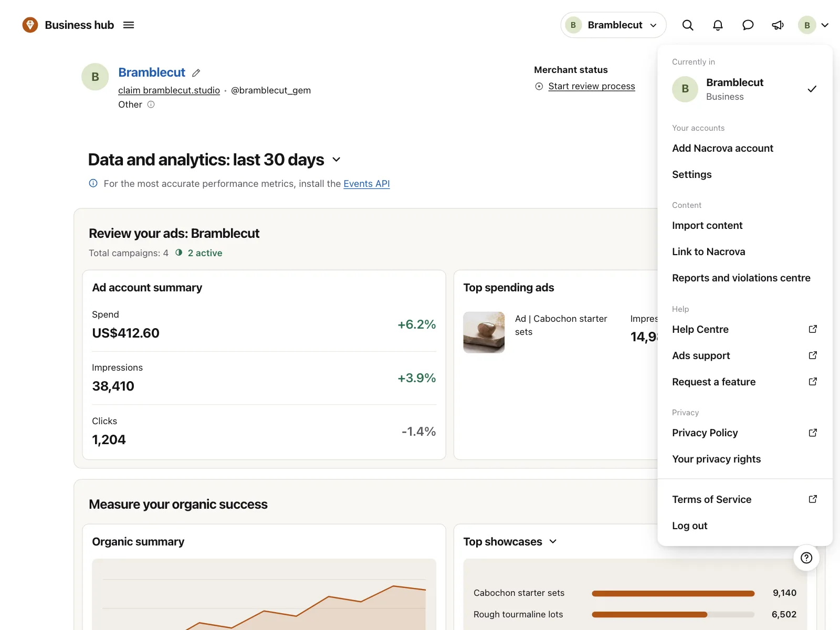Click the external link icon beside Request a feature
This screenshot has height=630, width=840.
[x=813, y=382]
